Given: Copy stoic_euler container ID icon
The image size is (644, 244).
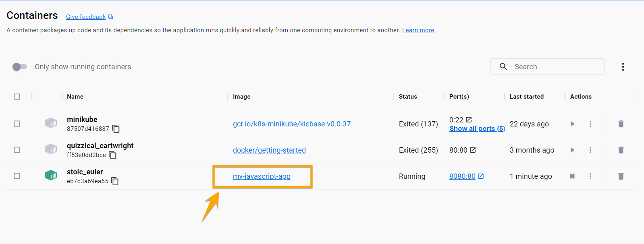Looking at the screenshot, I should coord(115,181).
